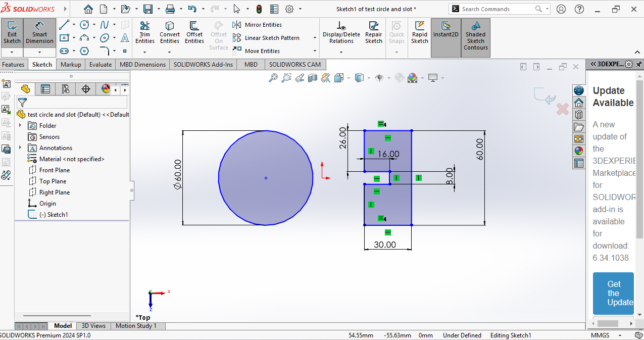Open the ConfigurationManager tab icon
644x340 pixels.
point(66,89)
